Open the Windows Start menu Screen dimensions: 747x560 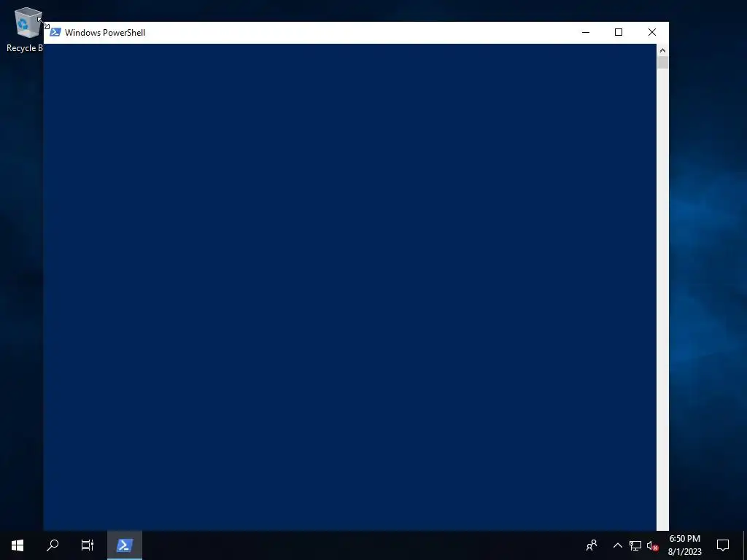(x=18, y=545)
